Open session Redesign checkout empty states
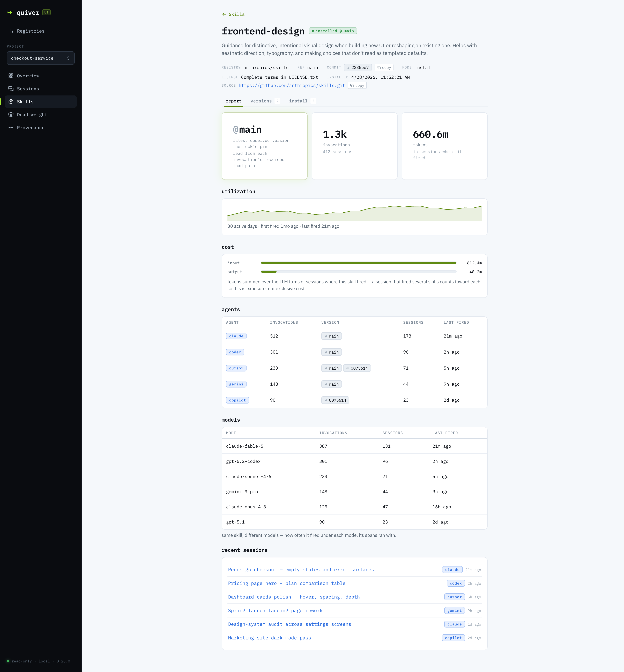This screenshot has height=672, width=624. [301, 570]
